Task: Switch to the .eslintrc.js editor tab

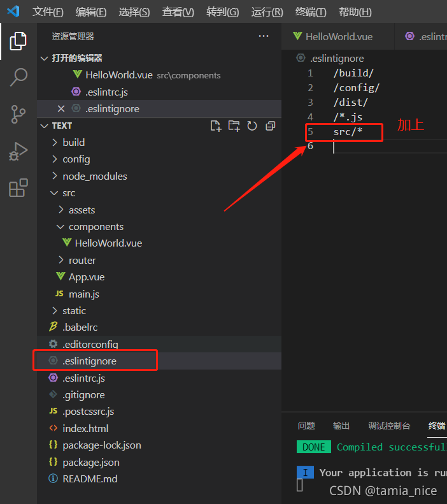Action: coord(421,36)
